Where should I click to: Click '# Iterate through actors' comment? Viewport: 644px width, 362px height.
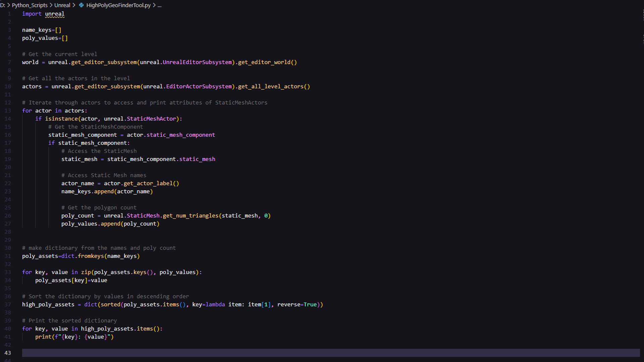coord(145,103)
